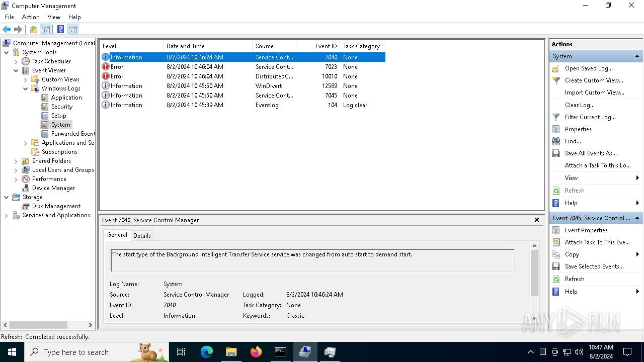Screen dimensions: 644x362
Task: Expand the Local Users and Groups node
Action: [x=16, y=170]
